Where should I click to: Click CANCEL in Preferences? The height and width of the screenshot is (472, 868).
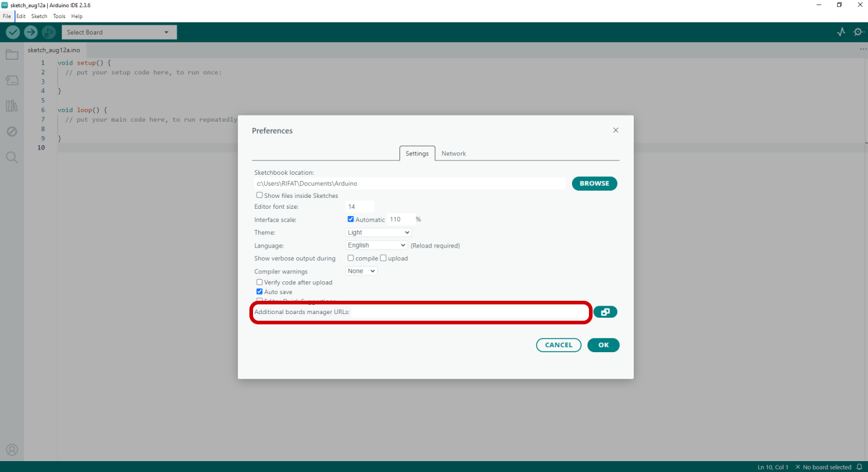click(x=559, y=345)
